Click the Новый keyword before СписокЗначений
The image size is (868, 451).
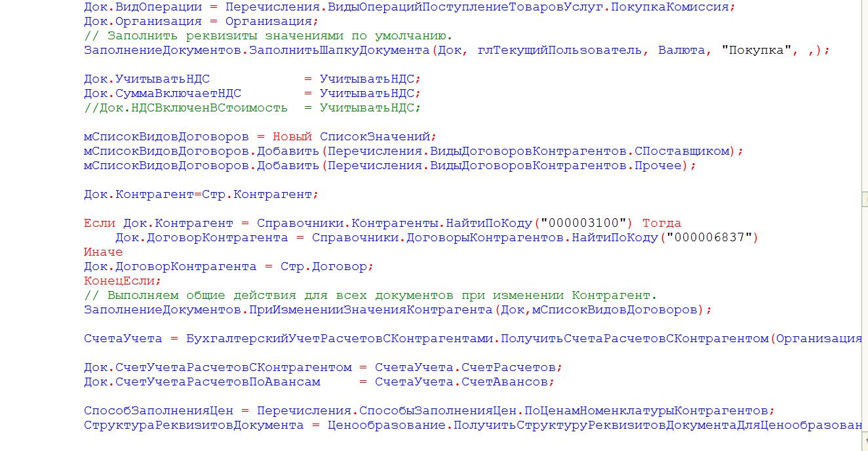tap(292, 137)
